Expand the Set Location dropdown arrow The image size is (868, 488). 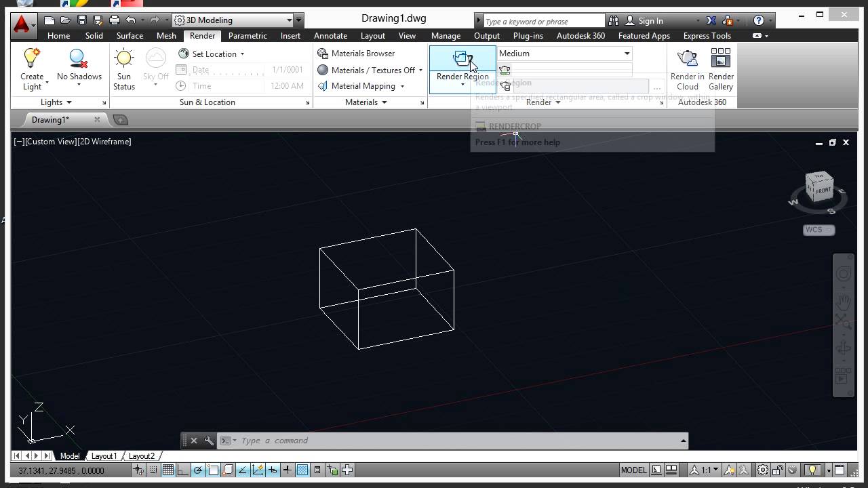(x=242, y=54)
